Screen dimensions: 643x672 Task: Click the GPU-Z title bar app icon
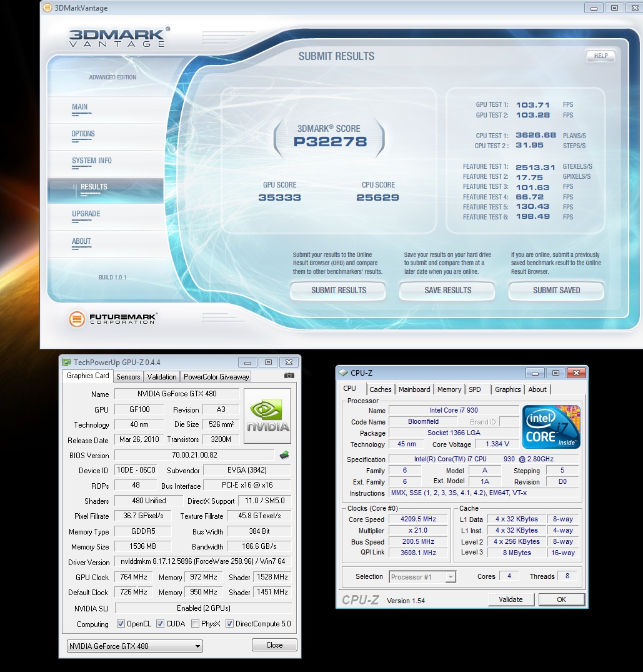(67, 362)
